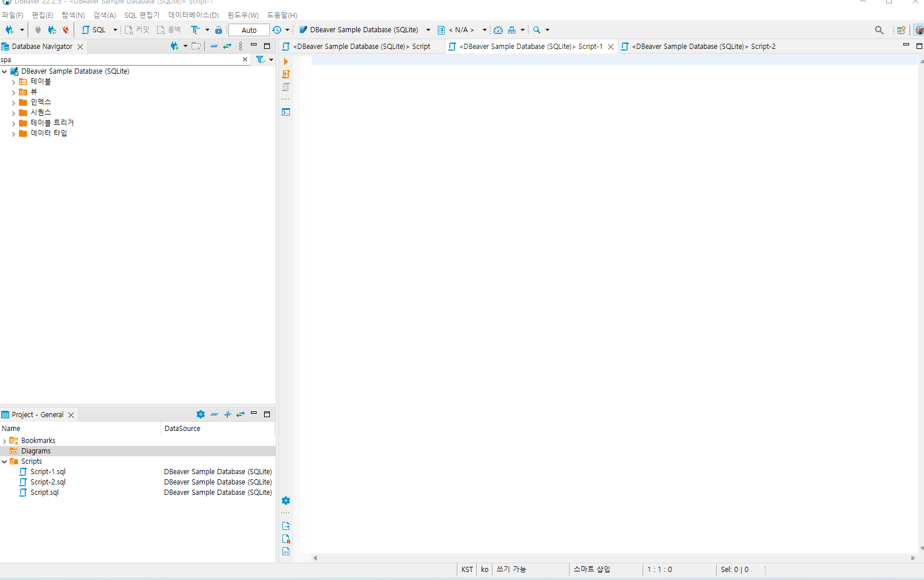The width and height of the screenshot is (924, 580).
Task: Click the Open Perspective icon
Action: (x=902, y=30)
